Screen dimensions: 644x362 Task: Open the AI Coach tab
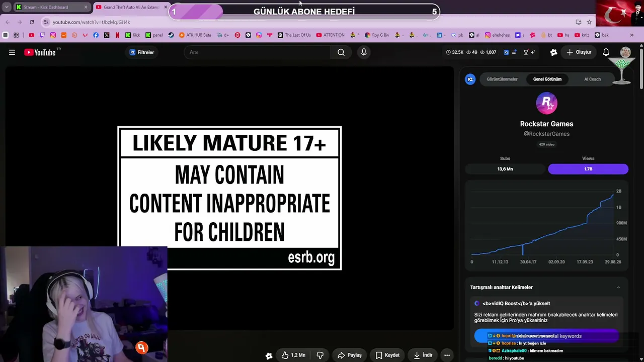(592, 79)
